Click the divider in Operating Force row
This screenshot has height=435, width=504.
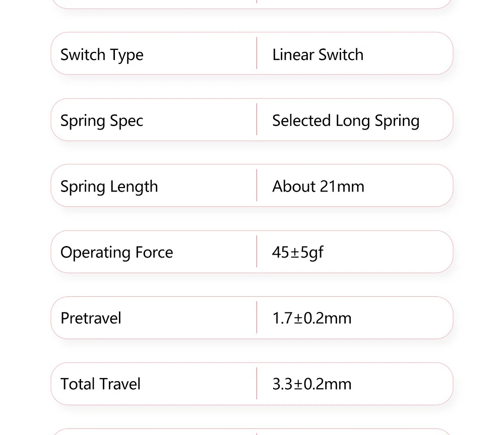[x=257, y=252]
